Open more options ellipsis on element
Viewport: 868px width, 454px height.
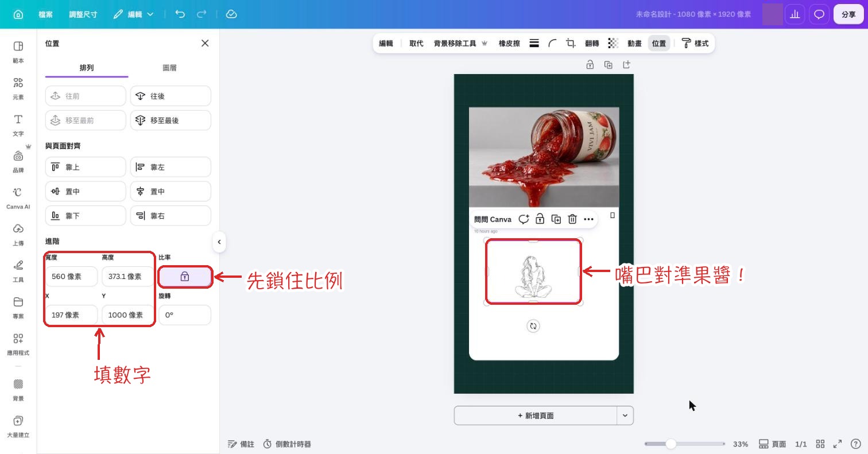(x=588, y=219)
